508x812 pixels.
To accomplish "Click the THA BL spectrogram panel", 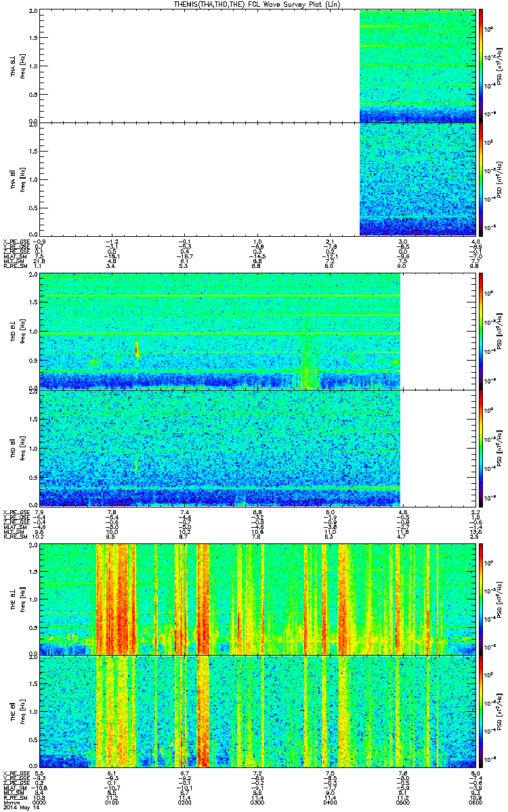I will click(x=257, y=66).
